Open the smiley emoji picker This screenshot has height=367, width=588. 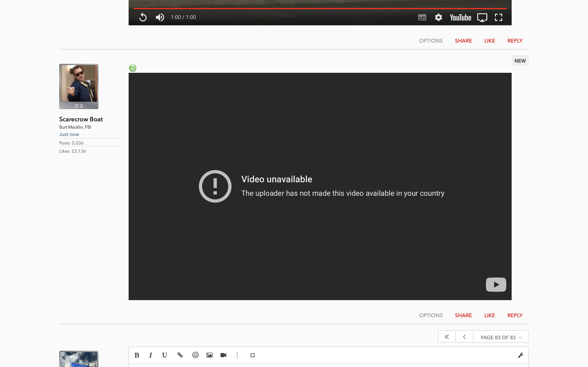(195, 355)
